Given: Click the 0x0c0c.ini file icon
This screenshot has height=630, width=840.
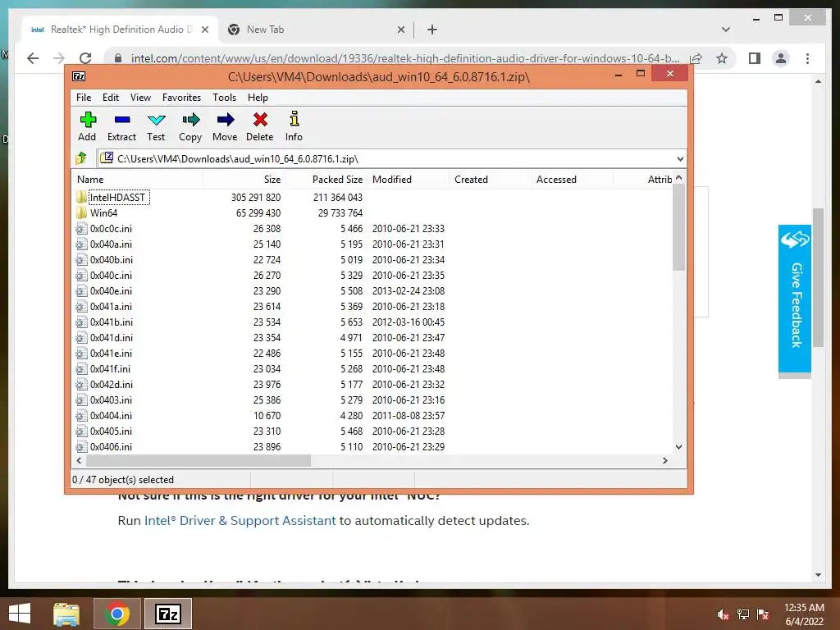Looking at the screenshot, I should coord(81,229).
